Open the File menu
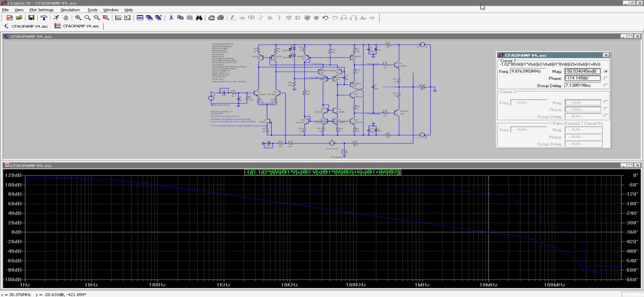 [x=5, y=10]
